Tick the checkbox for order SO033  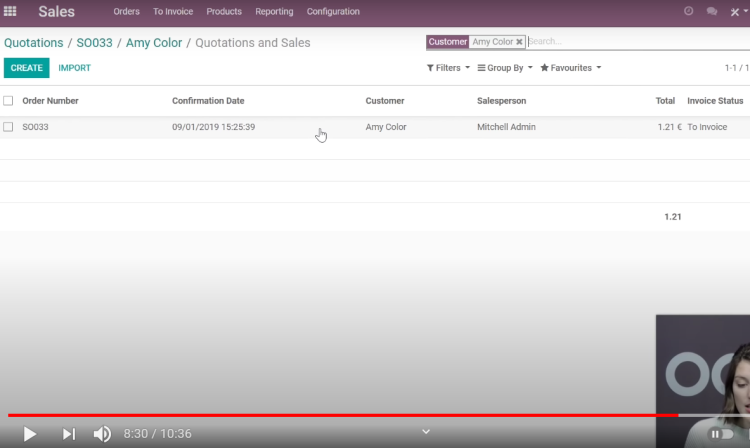pyautogui.click(x=8, y=127)
